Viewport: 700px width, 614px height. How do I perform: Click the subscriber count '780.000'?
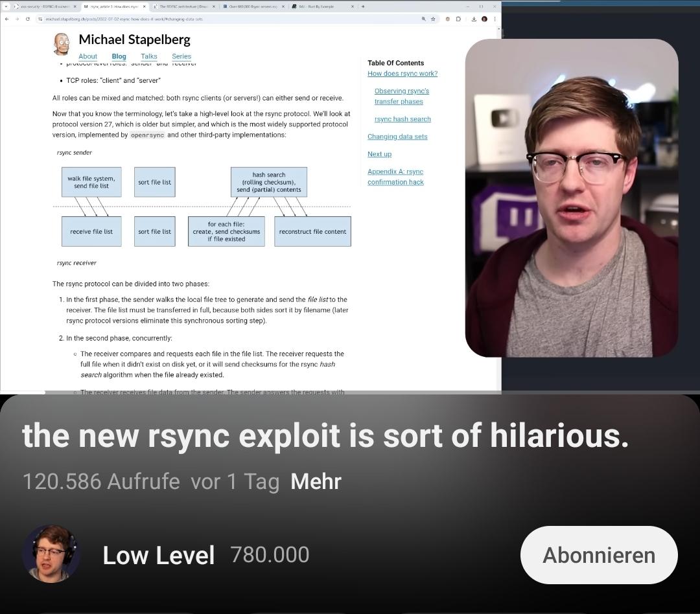(x=270, y=554)
